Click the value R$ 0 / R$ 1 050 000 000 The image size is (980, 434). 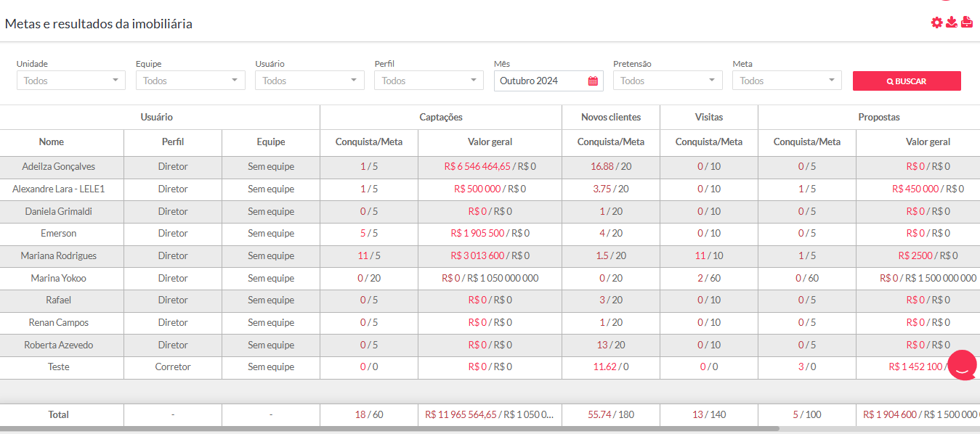490,278
